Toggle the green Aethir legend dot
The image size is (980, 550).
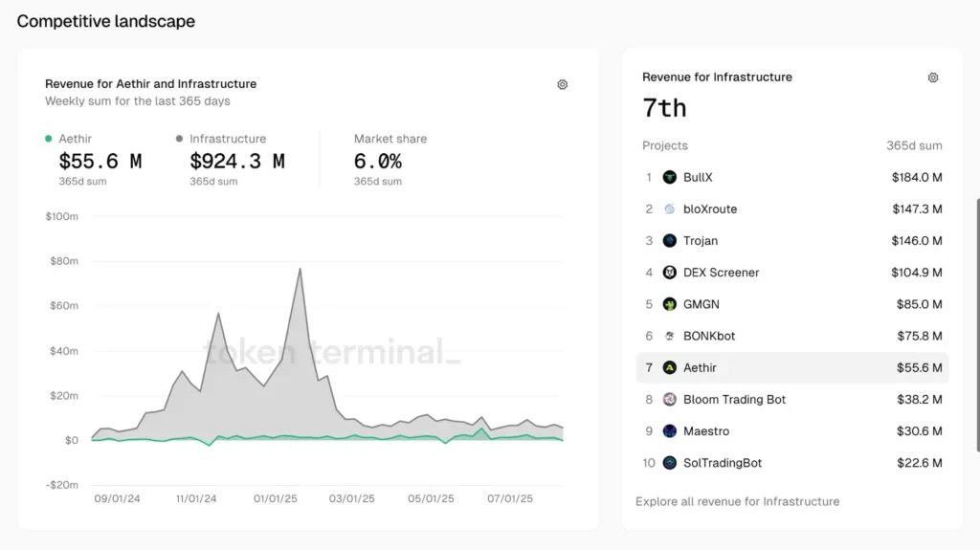[49, 139]
